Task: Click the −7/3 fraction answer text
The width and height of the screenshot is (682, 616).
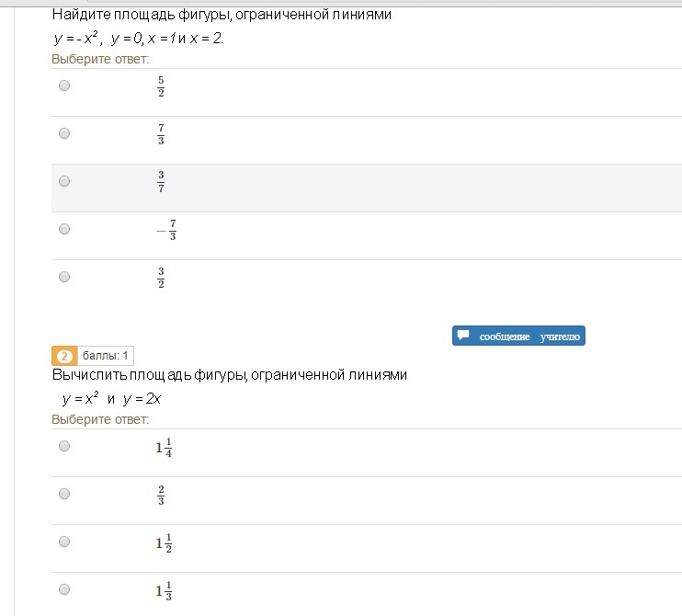Action: (165, 230)
